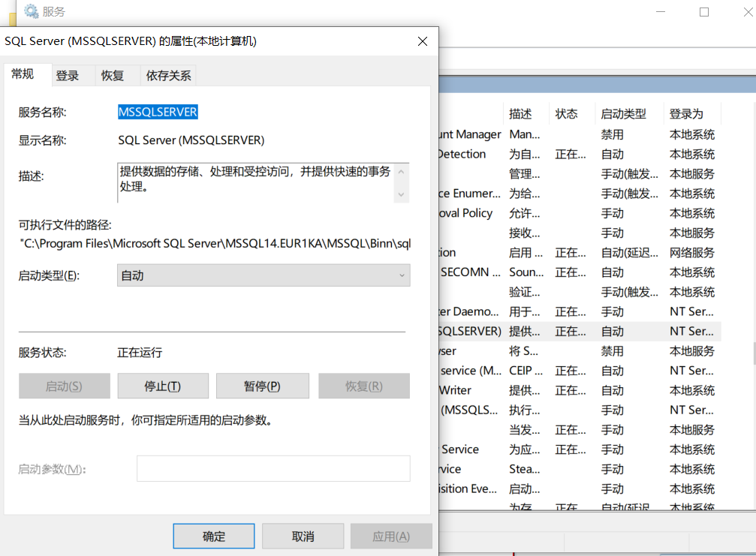Viewport: 756px width, 556px height.
Task: Minimize the 服务 window
Action: coord(661,12)
